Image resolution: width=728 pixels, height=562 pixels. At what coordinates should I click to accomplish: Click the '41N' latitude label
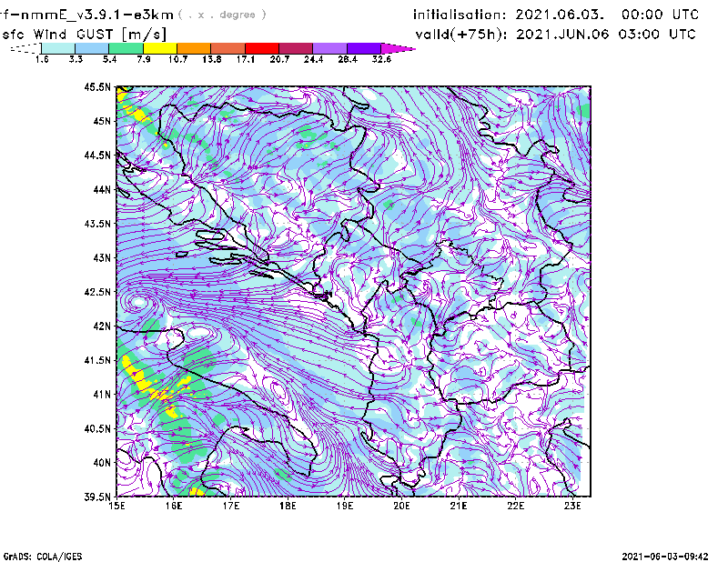(102, 395)
